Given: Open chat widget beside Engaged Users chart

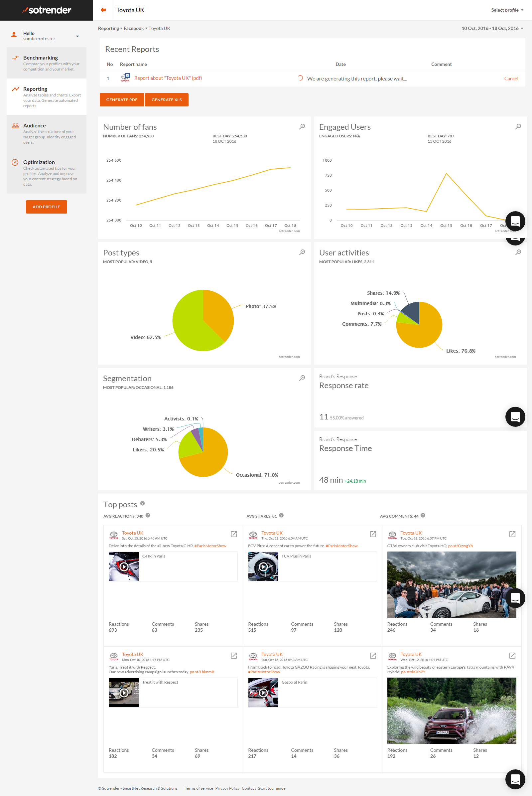Looking at the screenshot, I should pyautogui.click(x=515, y=221).
